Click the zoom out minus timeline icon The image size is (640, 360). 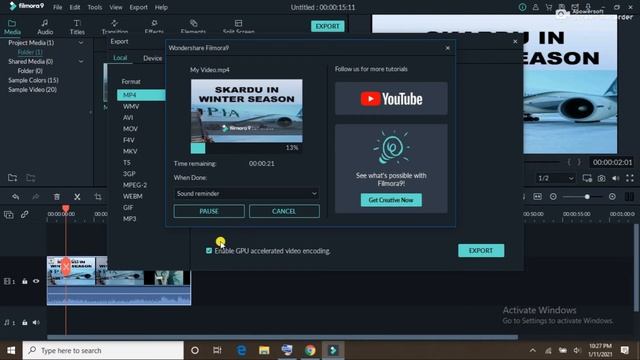click(553, 197)
